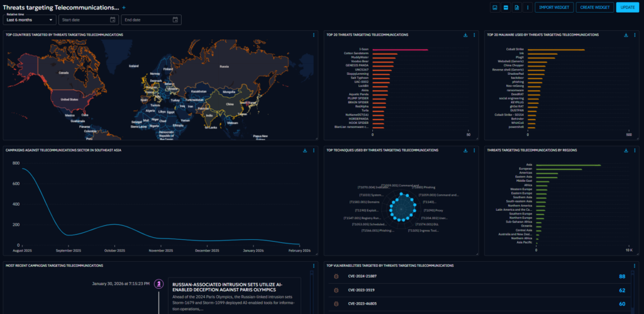Download the Top 20 Malware widget data
Image resolution: width=644 pixels, height=314 pixels.
626,35
